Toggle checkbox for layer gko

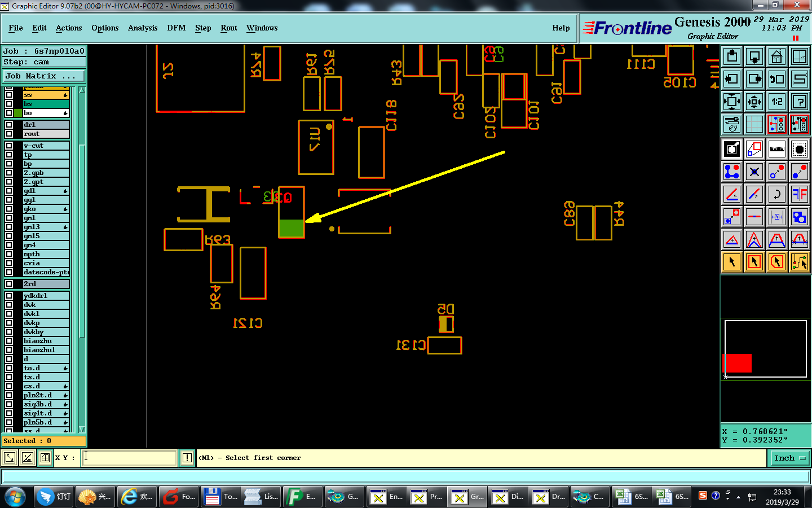tap(9, 209)
